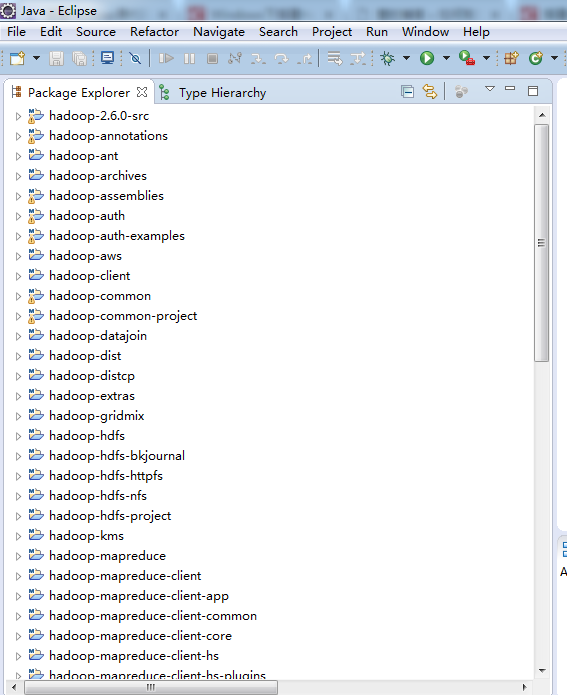Click the hadoop-aws project folder icon
567x695 pixels.
coord(36,255)
